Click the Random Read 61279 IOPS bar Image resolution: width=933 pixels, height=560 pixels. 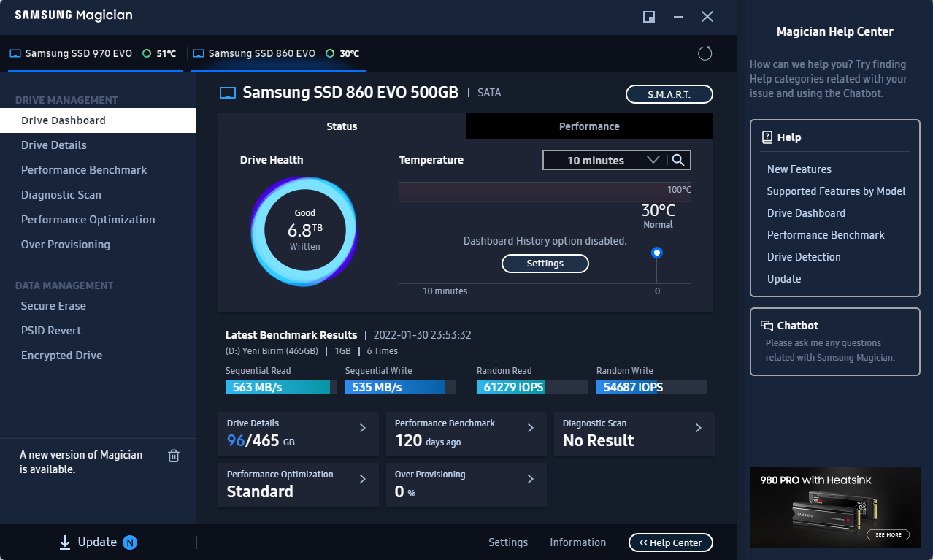(x=532, y=387)
